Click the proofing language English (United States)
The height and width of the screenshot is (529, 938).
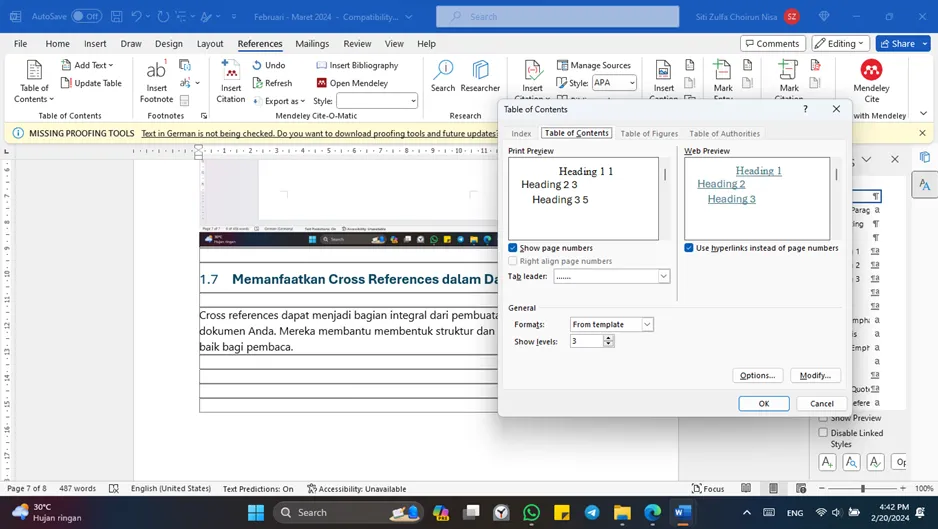pyautogui.click(x=171, y=489)
